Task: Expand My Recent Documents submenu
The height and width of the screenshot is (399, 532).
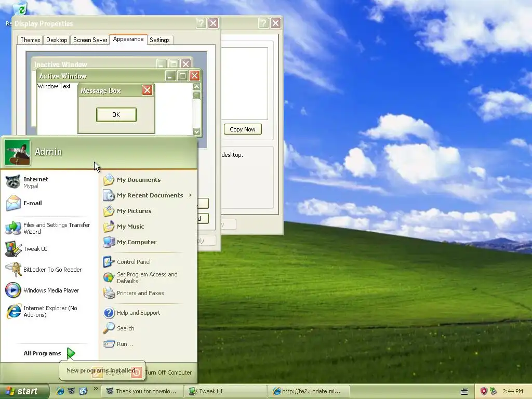Action: pos(148,195)
